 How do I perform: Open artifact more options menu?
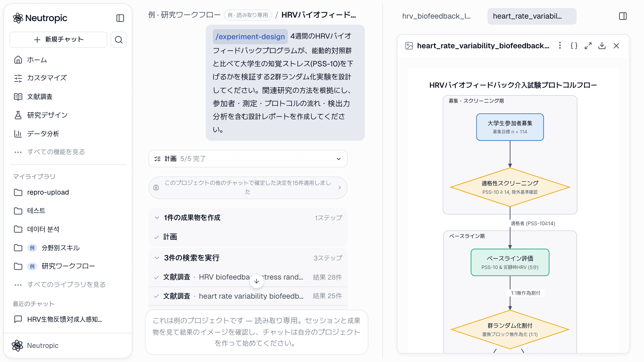tap(560, 46)
